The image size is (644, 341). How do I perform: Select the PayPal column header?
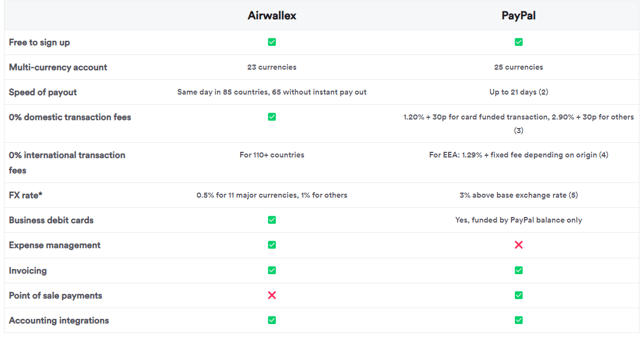[x=518, y=15]
